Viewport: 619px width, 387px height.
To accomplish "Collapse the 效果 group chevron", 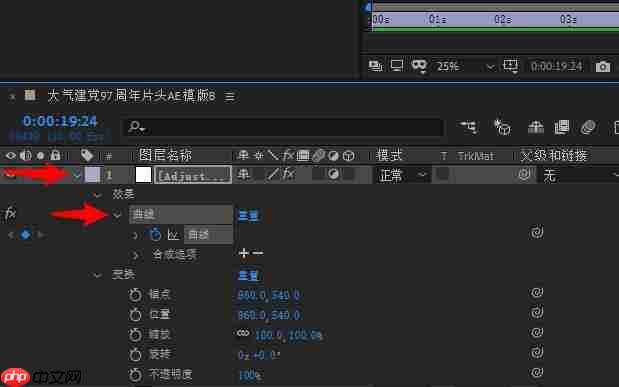I will tap(98, 195).
